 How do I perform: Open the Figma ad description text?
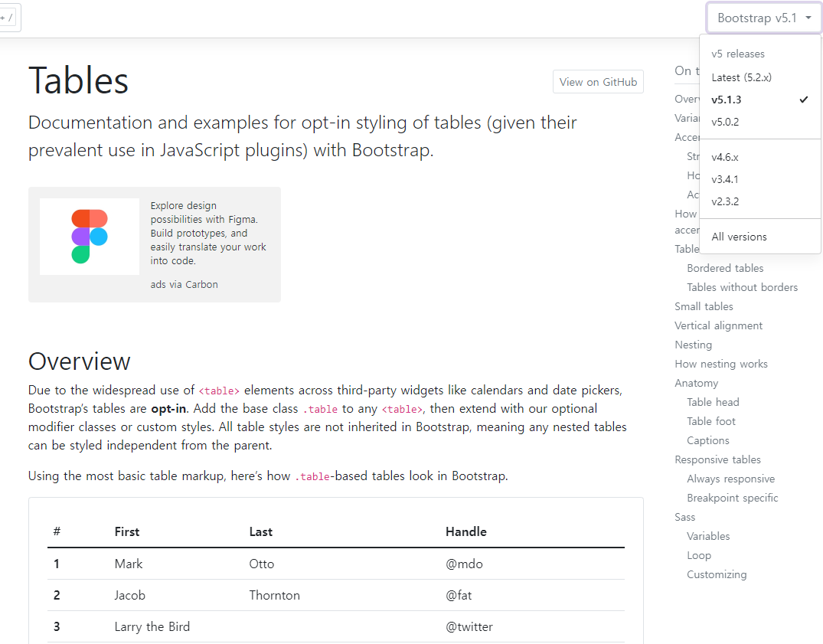208,233
